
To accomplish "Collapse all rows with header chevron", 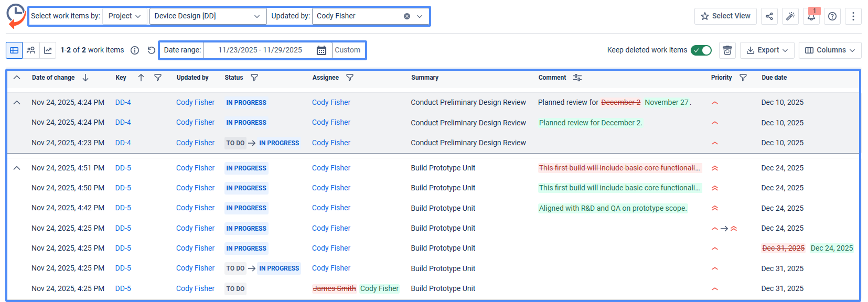I will tap(17, 78).
